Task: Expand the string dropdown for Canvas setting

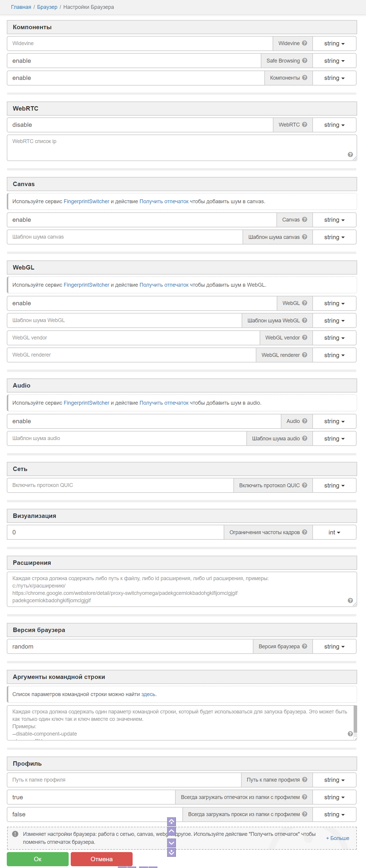Action: [334, 220]
